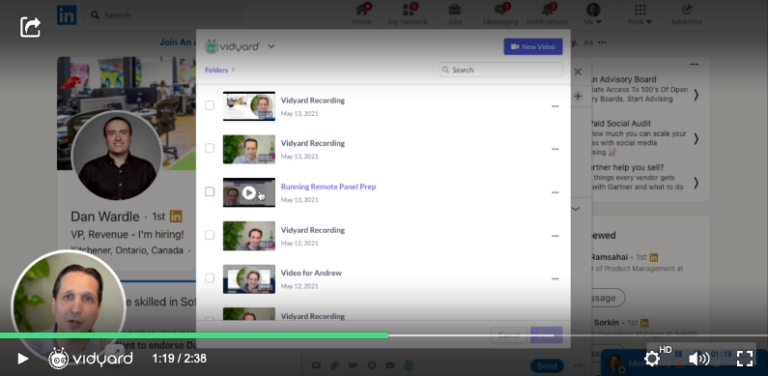This screenshot has height=376, width=768.
Task: Click the May 12, 2021 date under Video for Andrew
Action: coord(299,286)
